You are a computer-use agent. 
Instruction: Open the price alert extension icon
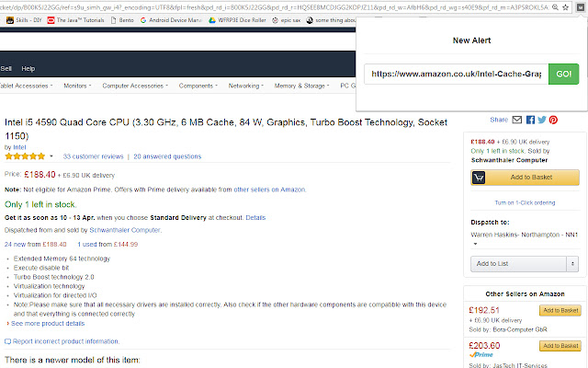coord(580,7)
